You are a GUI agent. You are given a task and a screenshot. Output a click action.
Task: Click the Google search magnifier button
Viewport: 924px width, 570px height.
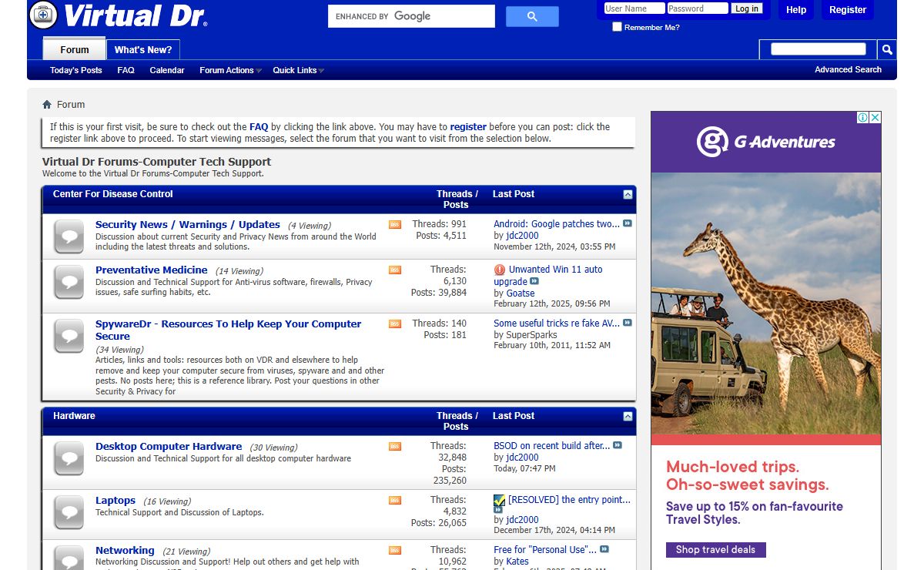click(532, 16)
